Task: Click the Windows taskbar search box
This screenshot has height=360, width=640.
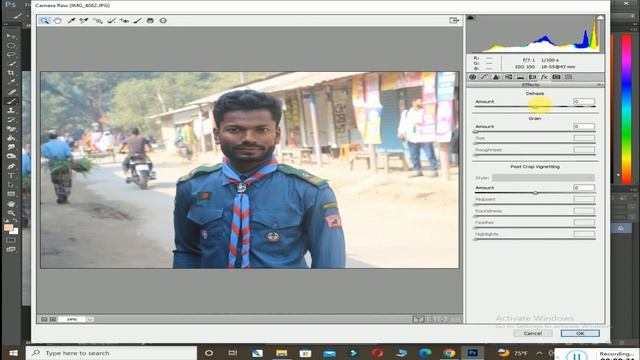Action: [111, 353]
